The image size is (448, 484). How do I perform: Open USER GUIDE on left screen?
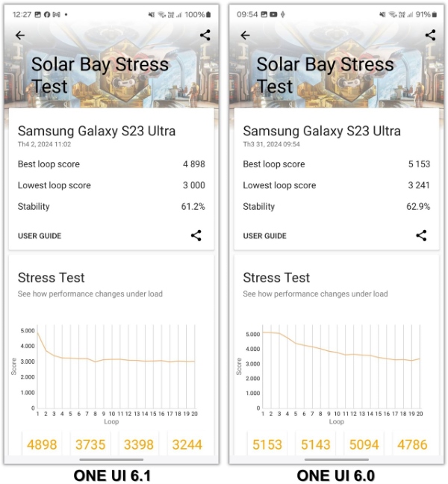tap(40, 236)
